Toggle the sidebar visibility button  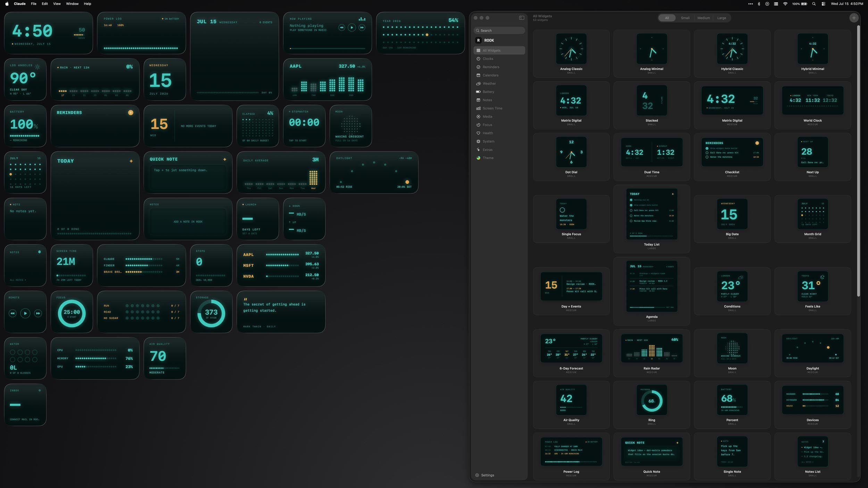(521, 18)
